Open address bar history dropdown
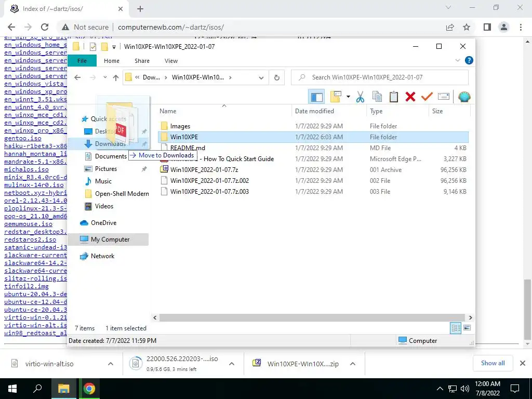532x399 pixels. pos(261,78)
